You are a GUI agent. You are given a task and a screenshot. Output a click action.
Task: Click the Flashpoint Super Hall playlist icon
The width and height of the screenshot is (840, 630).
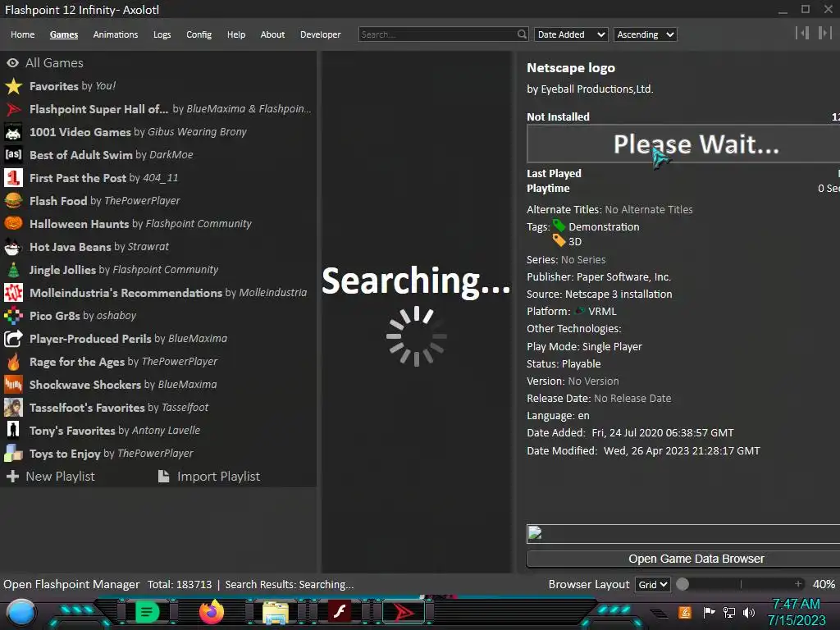pyautogui.click(x=13, y=109)
